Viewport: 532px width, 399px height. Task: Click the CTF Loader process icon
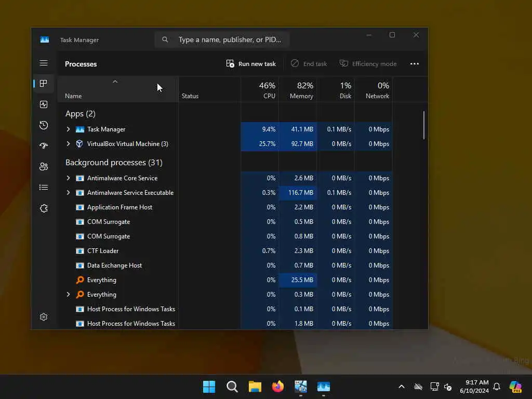pos(79,251)
